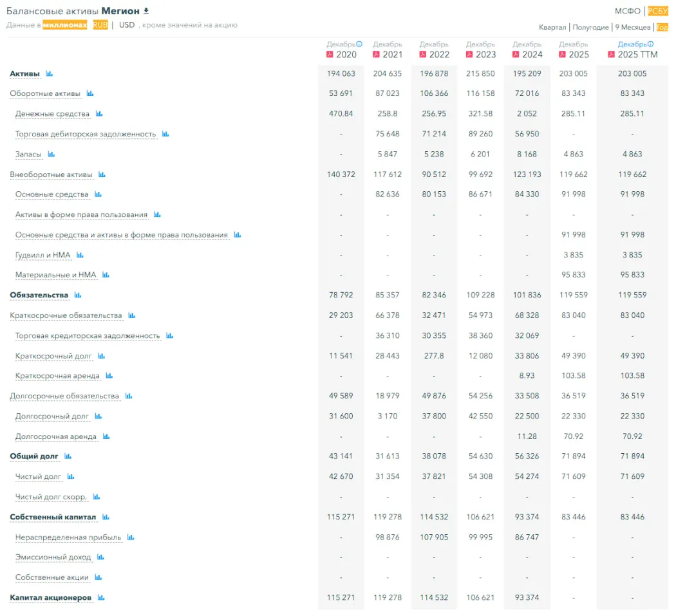The height and width of the screenshot is (616, 676).
Task: Switch period to Квартал
Action: pyautogui.click(x=552, y=28)
